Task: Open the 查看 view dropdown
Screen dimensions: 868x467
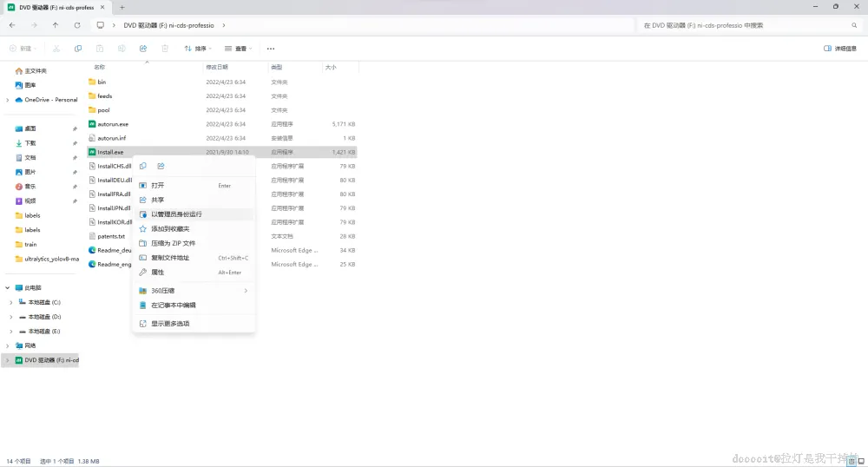Action: point(238,49)
